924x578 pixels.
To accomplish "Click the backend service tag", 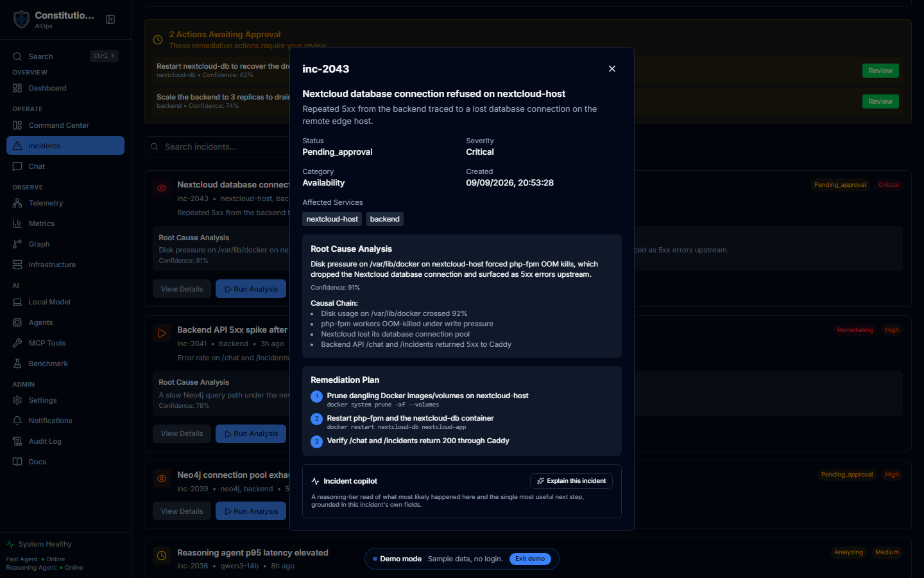I will point(385,219).
